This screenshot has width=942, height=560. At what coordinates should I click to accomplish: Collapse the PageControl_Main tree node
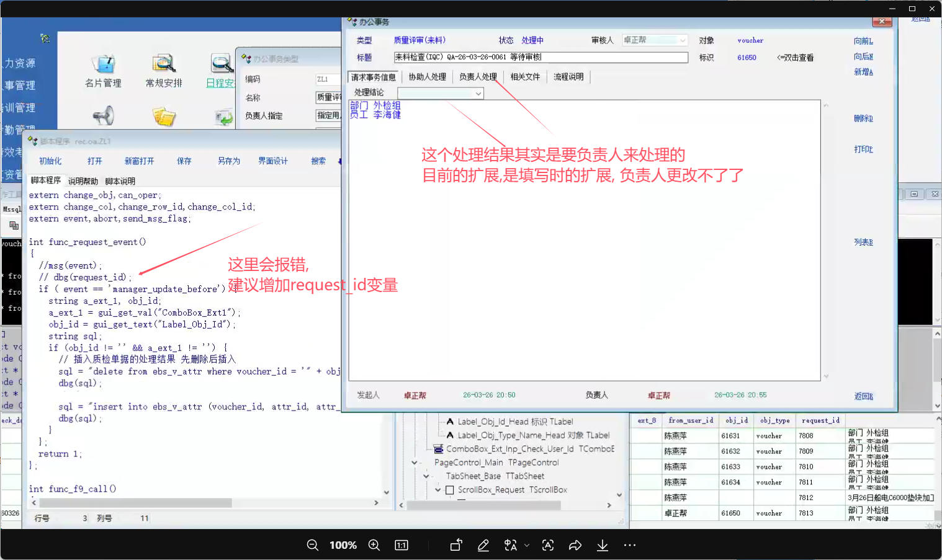click(x=415, y=463)
